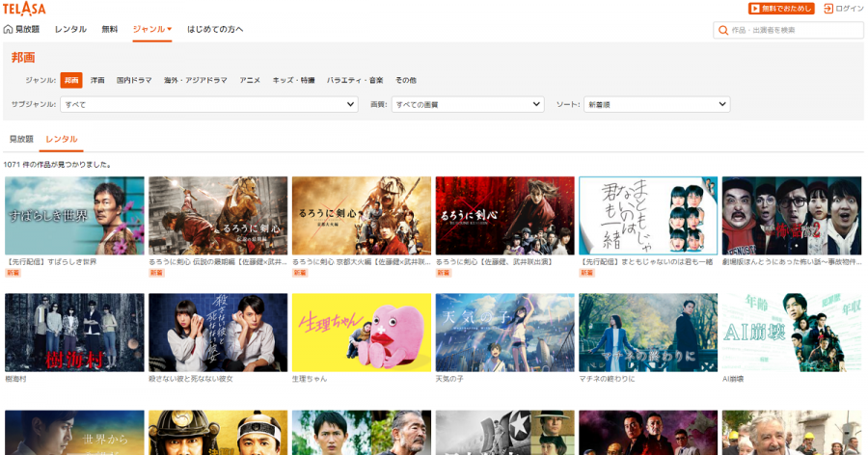The width and height of the screenshot is (868, 455).
Task: Open 劇場版ほんとうにあった怖い話 thumbnail
Action: (x=792, y=215)
